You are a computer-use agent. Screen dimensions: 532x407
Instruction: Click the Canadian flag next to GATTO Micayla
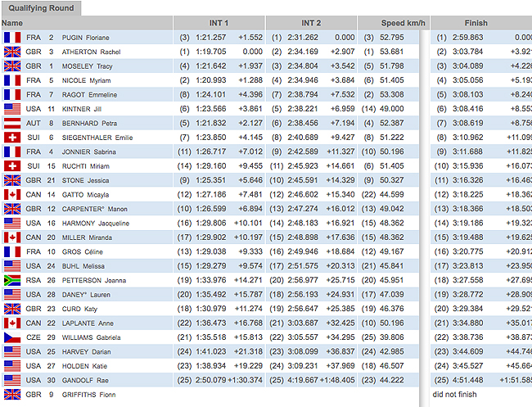12,195
